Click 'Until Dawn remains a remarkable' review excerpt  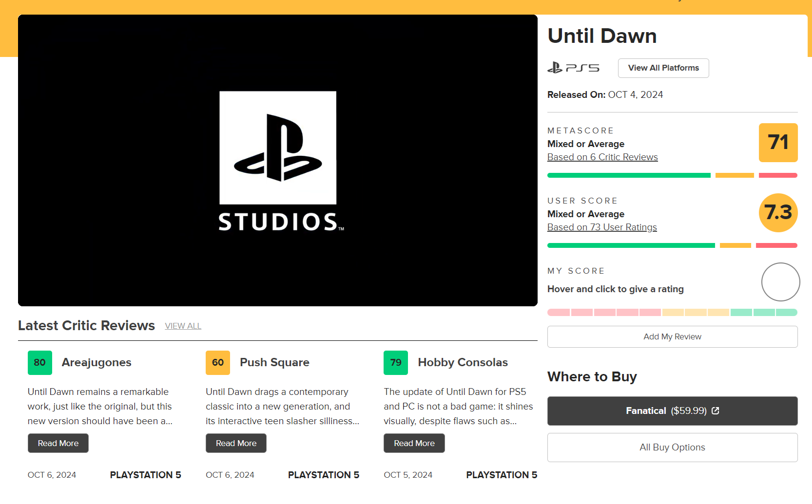[x=100, y=406]
